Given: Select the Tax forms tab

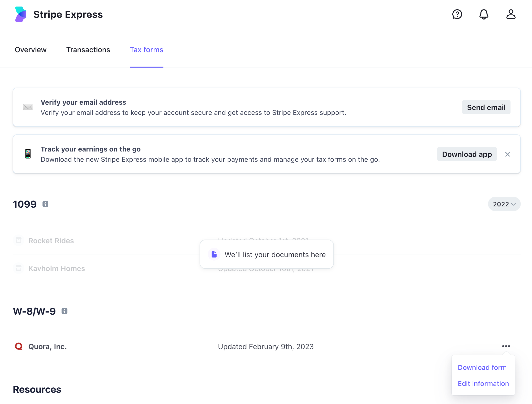Looking at the screenshot, I should coord(147,50).
